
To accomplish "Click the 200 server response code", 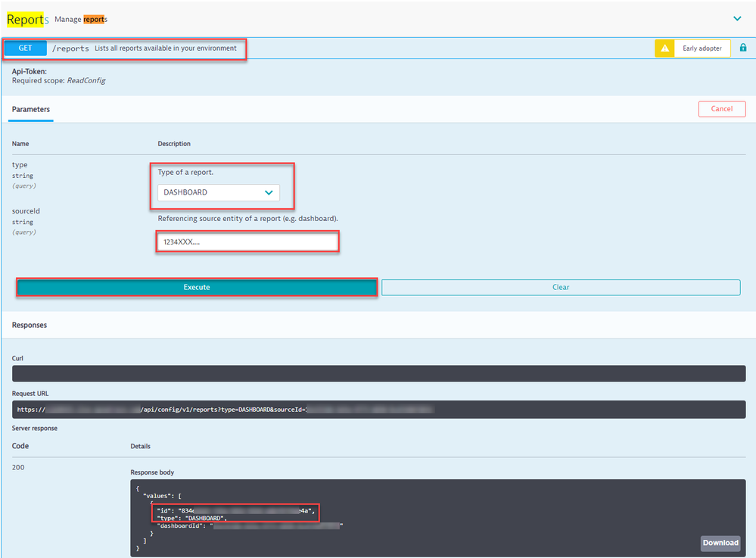I will pos(18,467).
